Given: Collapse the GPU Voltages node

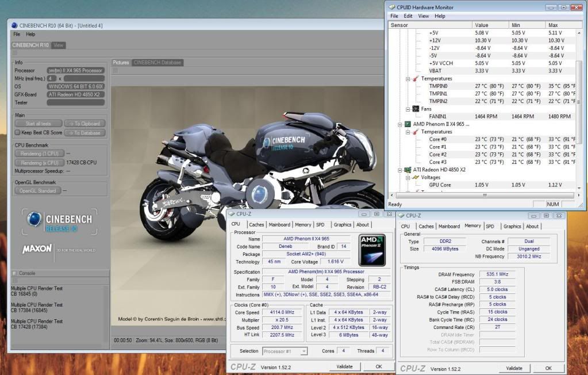Looking at the screenshot, I should tap(408, 178).
